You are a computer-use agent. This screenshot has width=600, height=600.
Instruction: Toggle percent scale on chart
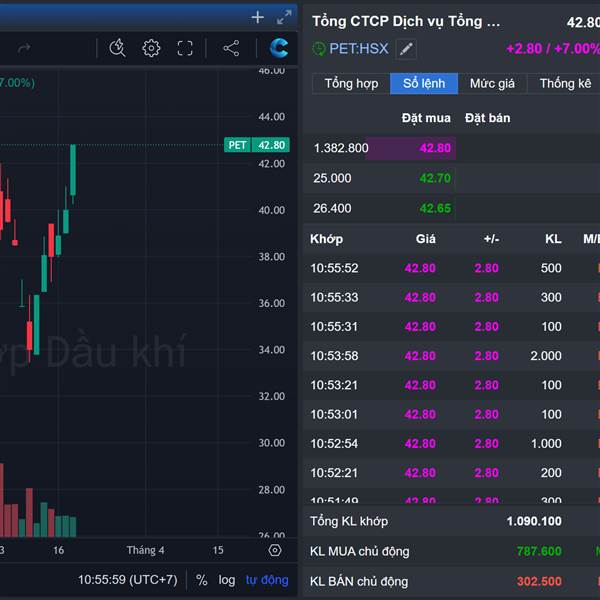201,580
